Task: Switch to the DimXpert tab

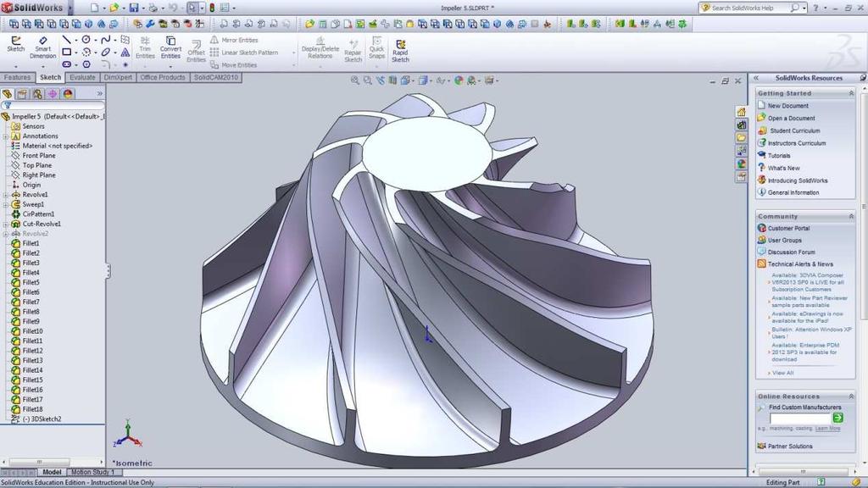Action: coord(118,77)
